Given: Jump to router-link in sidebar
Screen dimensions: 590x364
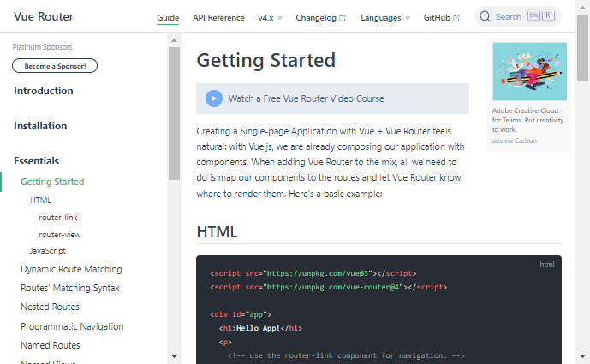Looking at the screenshot, I should click(x=58, y=218).
